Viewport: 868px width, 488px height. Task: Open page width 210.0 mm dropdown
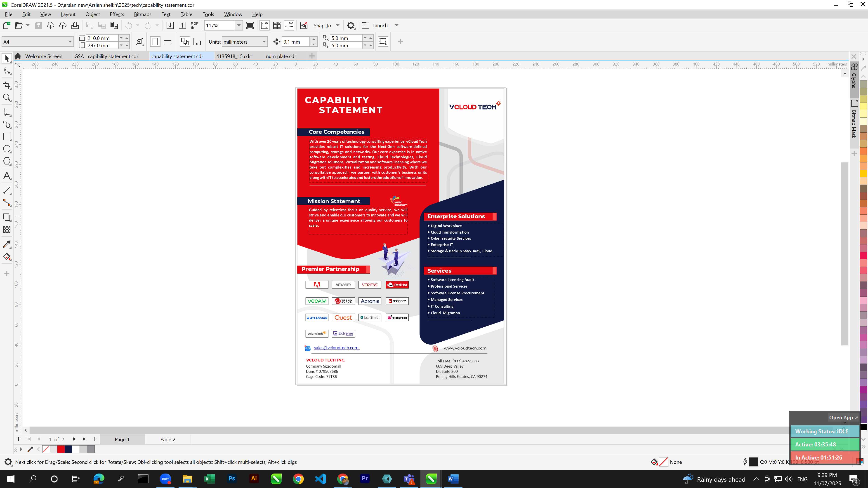pyautogui.click(x=121, y=38)
